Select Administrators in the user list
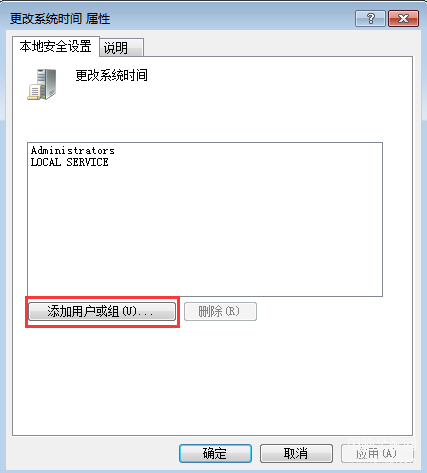 pos(73,151)
